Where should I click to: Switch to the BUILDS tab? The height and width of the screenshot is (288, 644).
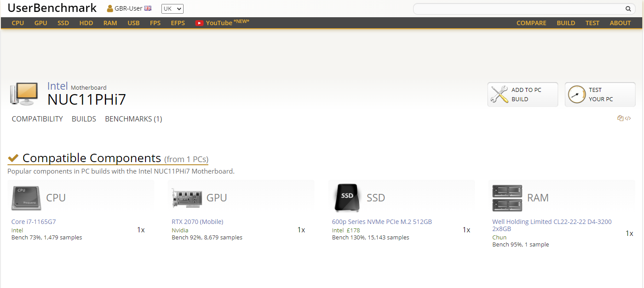click(x=84, y=119)
